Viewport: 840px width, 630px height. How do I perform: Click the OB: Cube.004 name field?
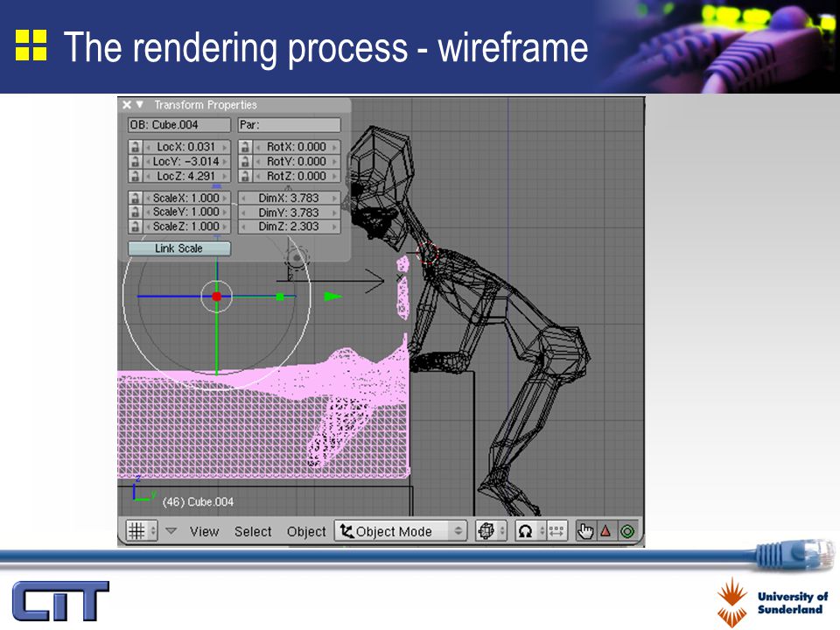click(178, 125)
